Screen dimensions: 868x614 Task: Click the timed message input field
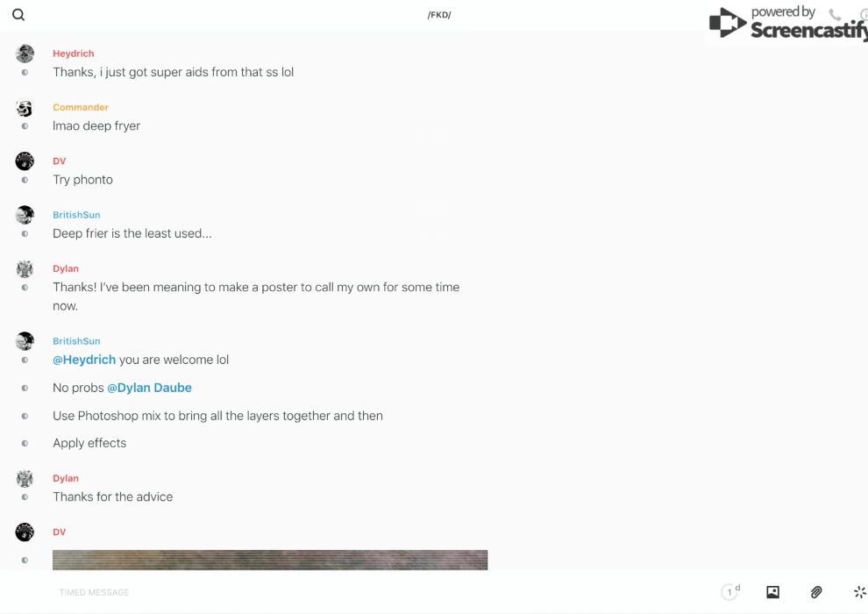(x=382, y=592)
